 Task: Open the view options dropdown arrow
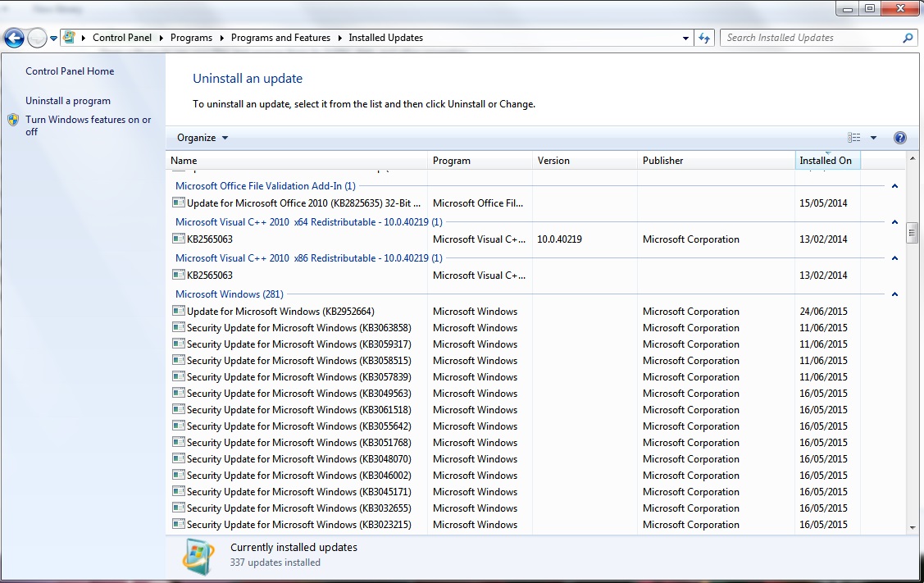click(873, 138)
